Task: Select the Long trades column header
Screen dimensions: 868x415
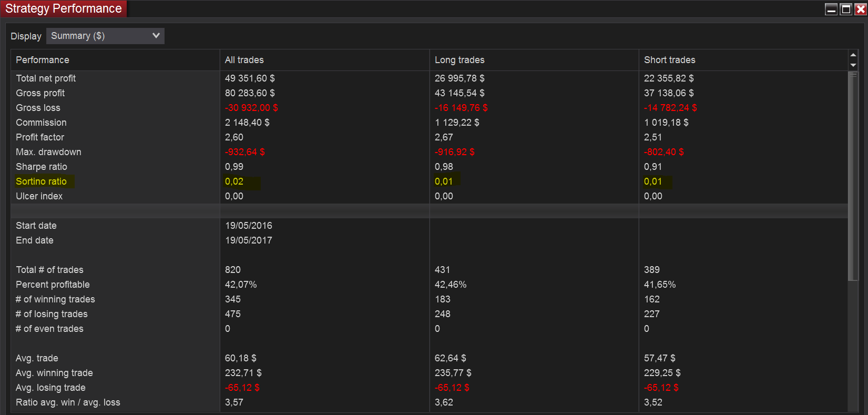Action: coord(459,60)
